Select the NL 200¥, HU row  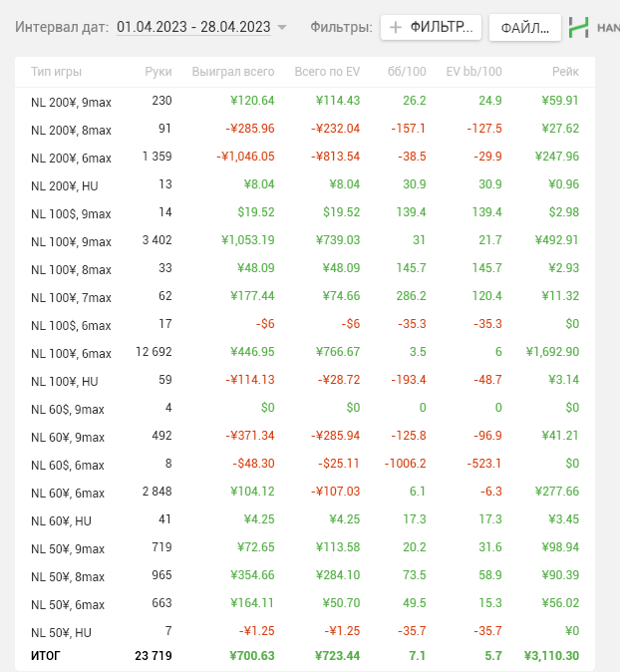tap(305, 184)
